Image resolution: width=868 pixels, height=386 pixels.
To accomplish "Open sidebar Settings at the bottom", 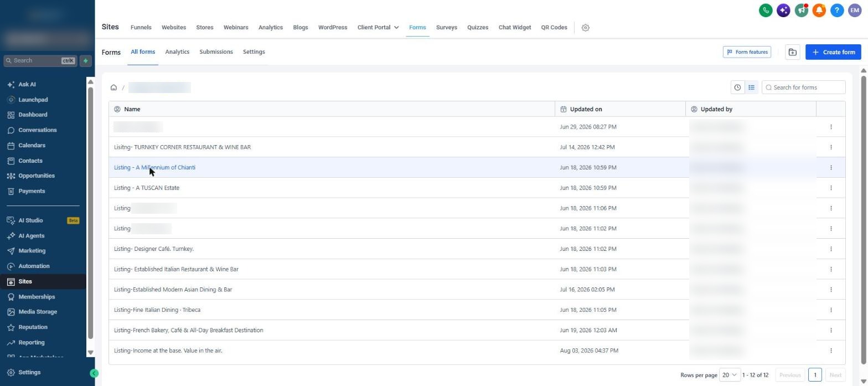I will [x=29, y=373].
